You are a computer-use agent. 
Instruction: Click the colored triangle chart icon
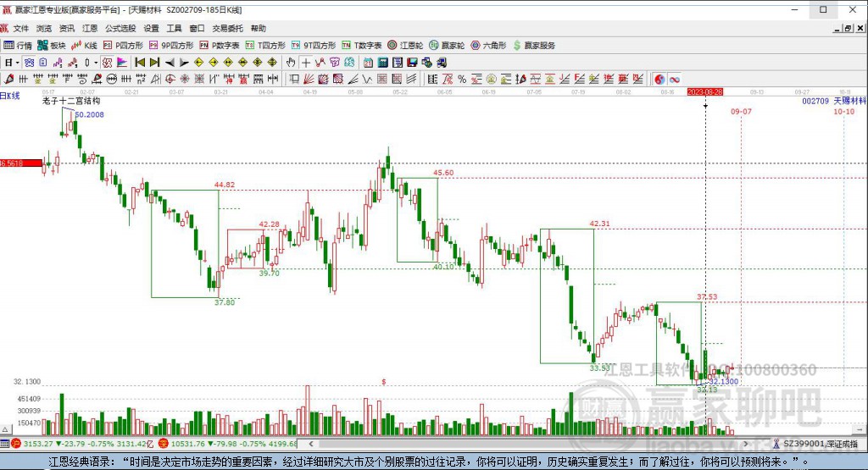tap(122, 63)
